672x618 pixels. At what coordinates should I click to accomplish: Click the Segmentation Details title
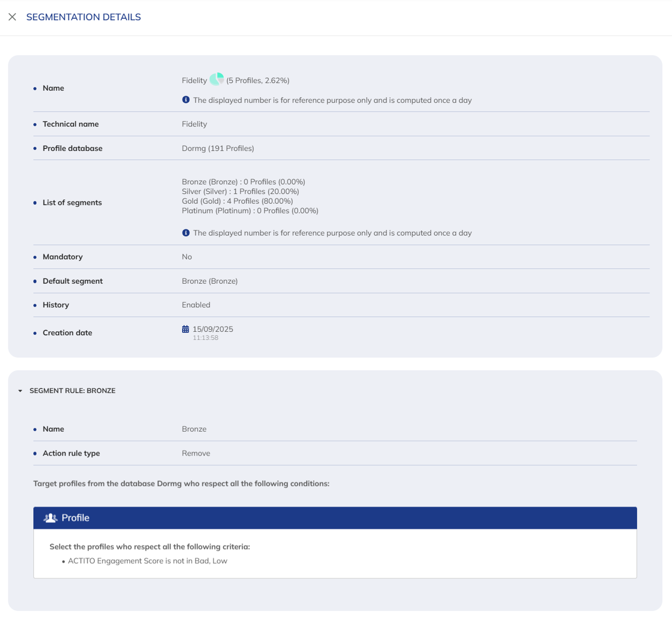coord(84,17)
